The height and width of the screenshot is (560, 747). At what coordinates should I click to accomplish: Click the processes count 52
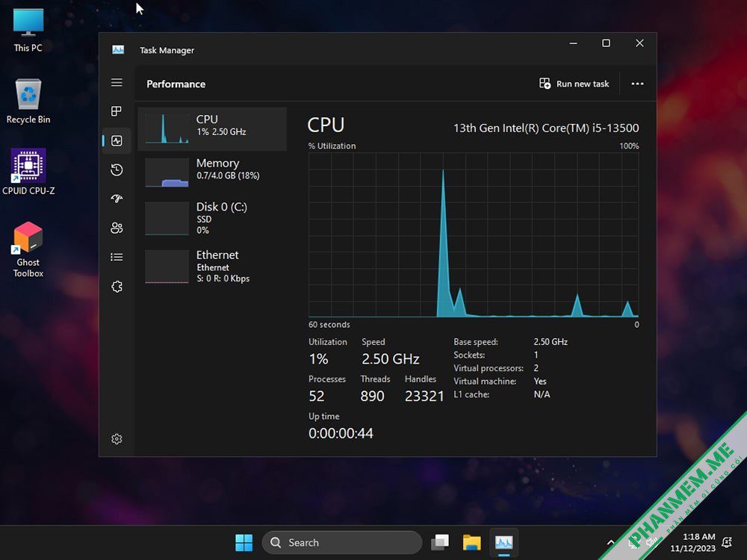(x=316, y=396)
